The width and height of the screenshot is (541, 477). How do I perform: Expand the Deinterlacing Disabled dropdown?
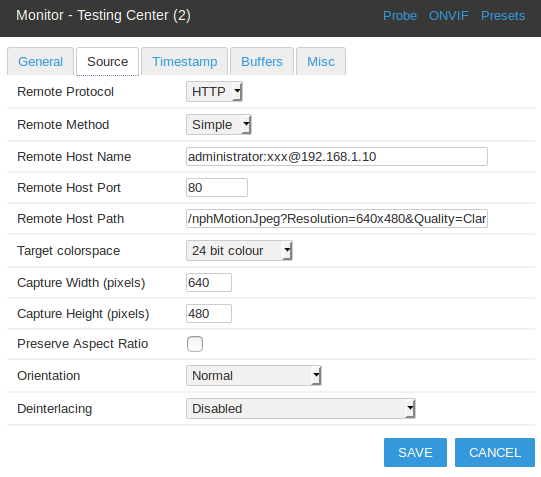tap(301, 408)
